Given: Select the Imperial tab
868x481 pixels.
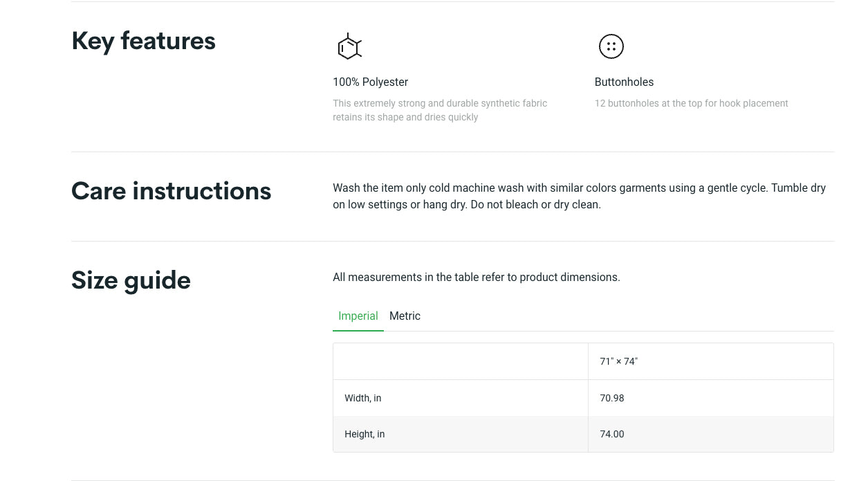Looking at the screenshot, I should (x=358, y=316).
